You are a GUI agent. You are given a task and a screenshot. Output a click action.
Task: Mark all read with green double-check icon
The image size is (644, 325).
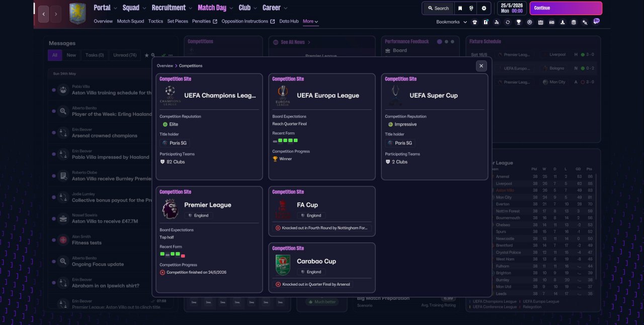pos(163,55)
